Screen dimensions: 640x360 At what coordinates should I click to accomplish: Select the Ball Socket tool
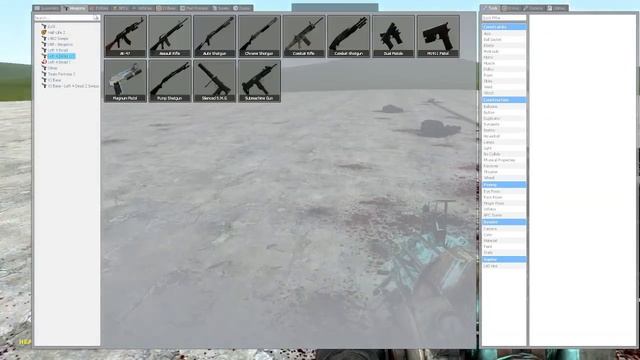coord(504,40)
